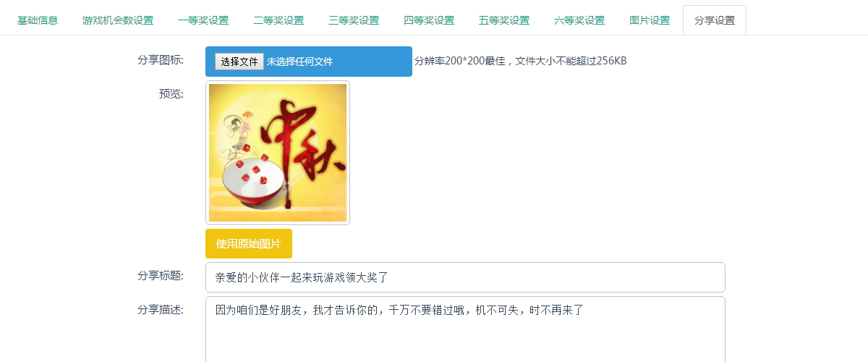The height and width of the screenshot is (362, 868).
Task: Select the 六等奖设置 tab
Action: [x=579, y=20]
